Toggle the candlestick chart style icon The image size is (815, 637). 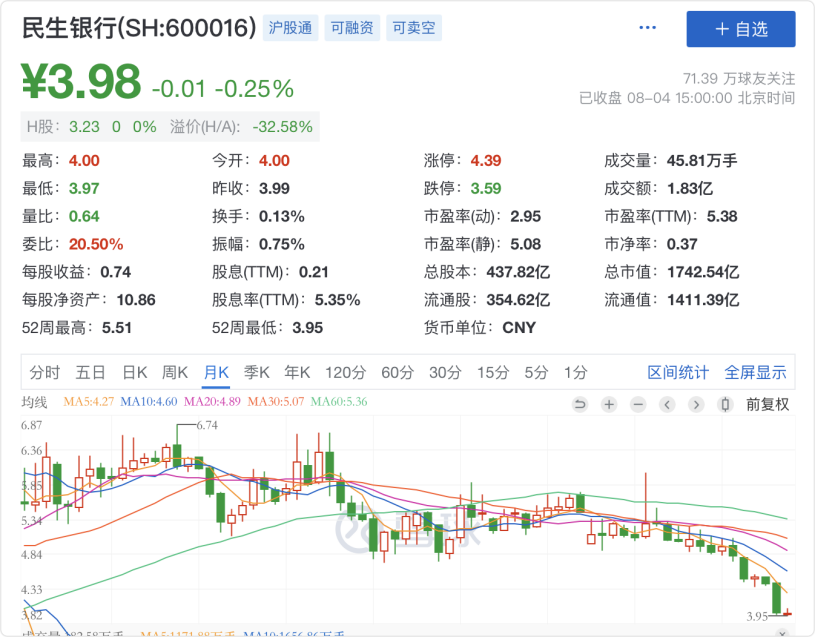(x=726, y=404)
